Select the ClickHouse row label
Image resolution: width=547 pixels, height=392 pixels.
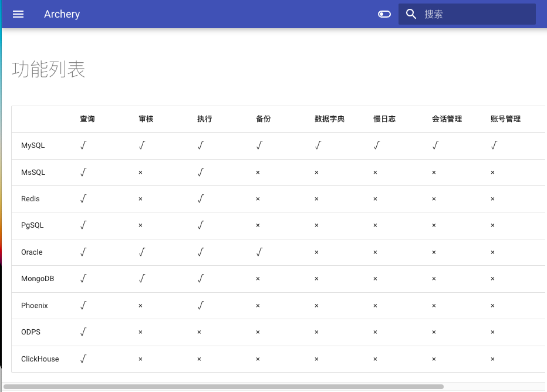point(40,359)
